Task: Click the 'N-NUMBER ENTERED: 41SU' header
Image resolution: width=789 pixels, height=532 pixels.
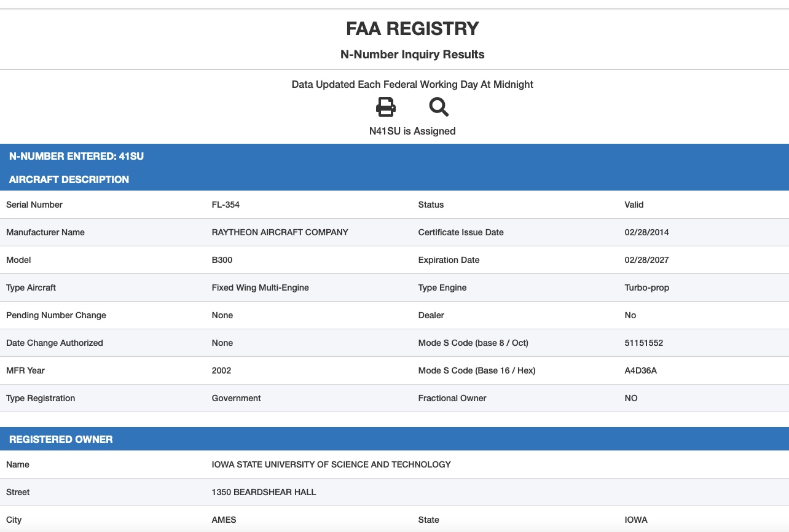Action: point(76,156)
